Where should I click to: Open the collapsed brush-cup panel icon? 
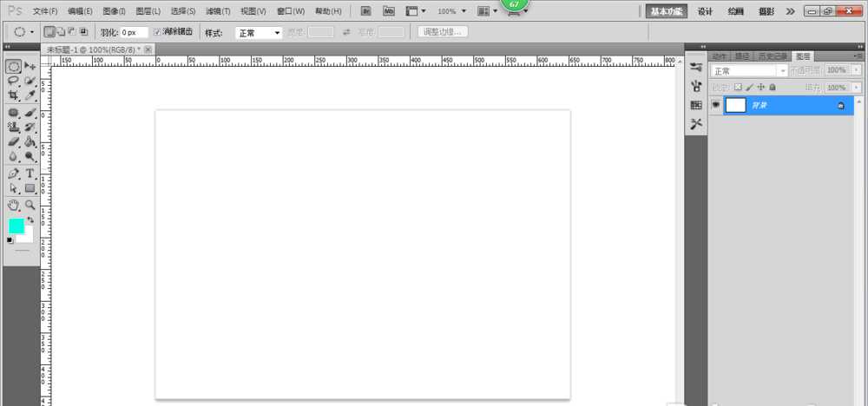tap(696, 86)
